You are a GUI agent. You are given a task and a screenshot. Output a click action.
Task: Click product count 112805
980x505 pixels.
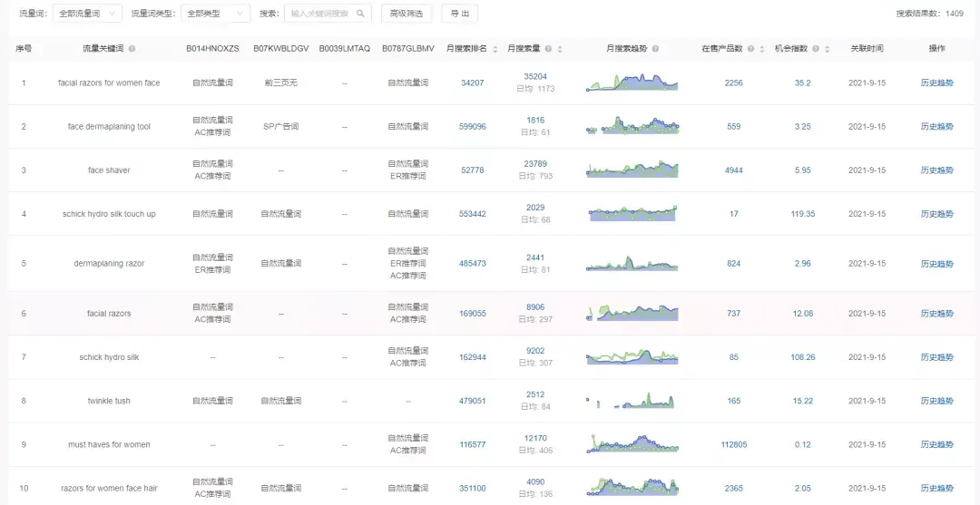tap(734, 444)
